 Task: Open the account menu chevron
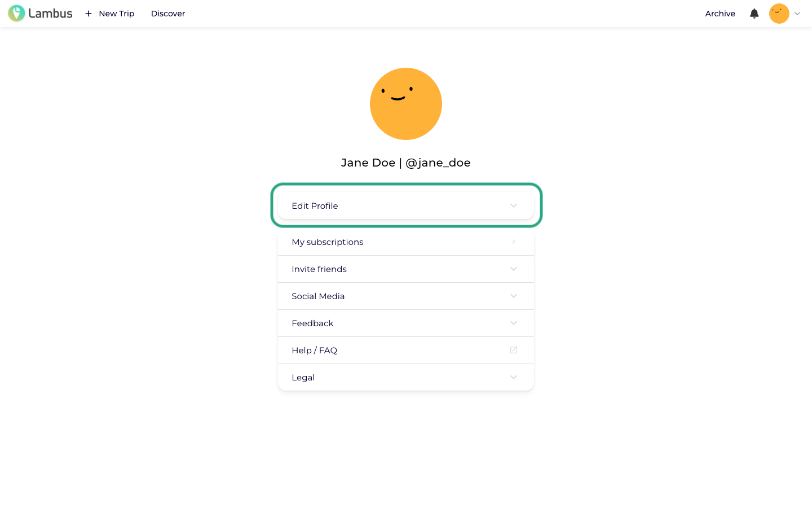coord(797,14)
